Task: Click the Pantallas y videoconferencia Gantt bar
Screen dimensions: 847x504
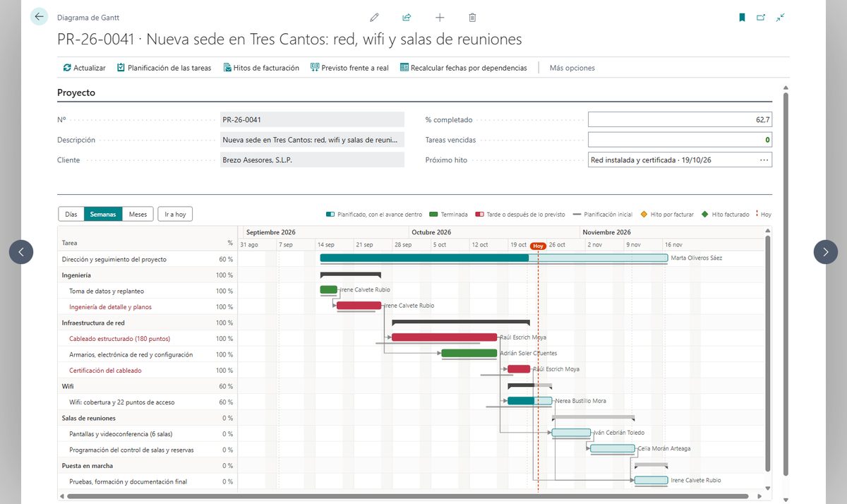Action: tap(571, 432)
